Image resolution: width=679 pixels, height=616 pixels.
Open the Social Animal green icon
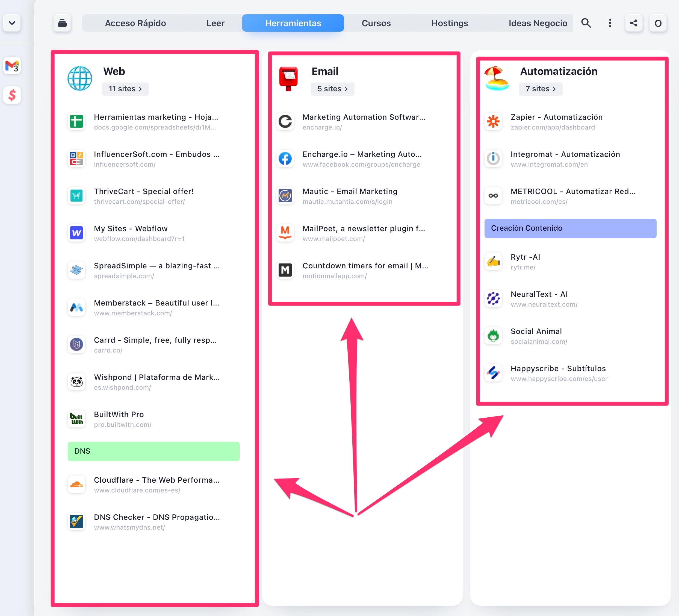pos(493,336)
